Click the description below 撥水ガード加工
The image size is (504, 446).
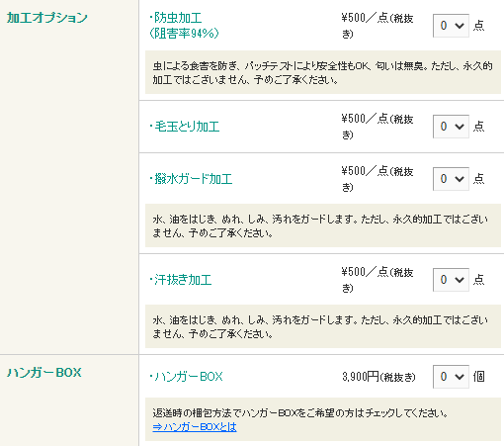pyautogui.click(x=320, y=225)
